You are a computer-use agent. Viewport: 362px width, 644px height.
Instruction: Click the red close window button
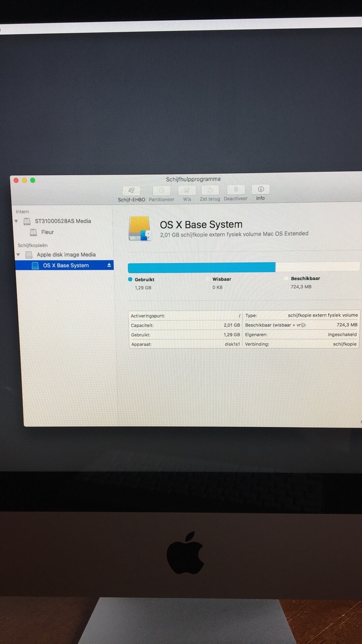16,180
